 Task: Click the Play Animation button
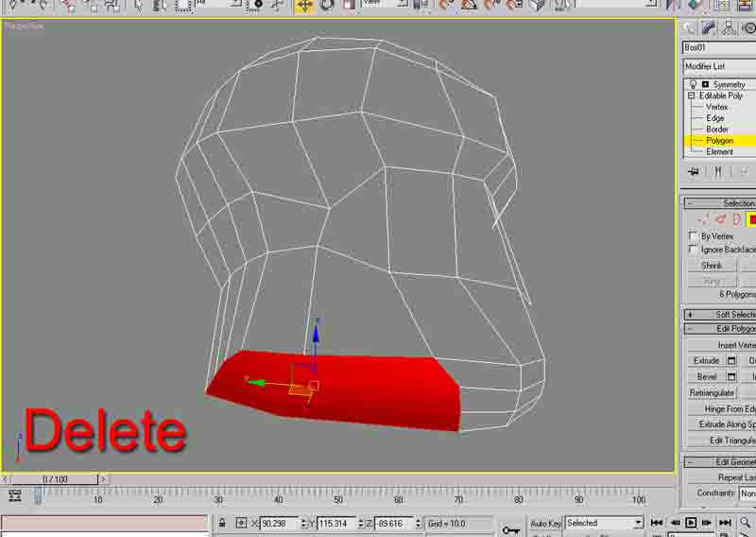click(691, 523)
